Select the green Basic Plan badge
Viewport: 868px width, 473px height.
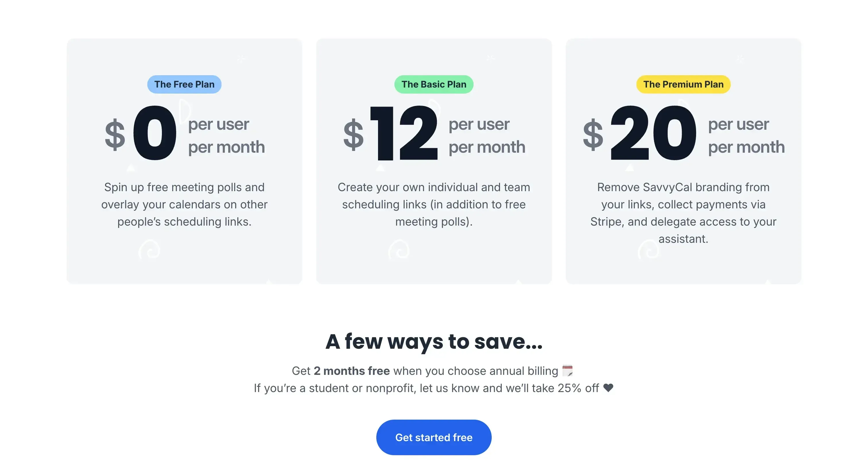tap(433, 84)
